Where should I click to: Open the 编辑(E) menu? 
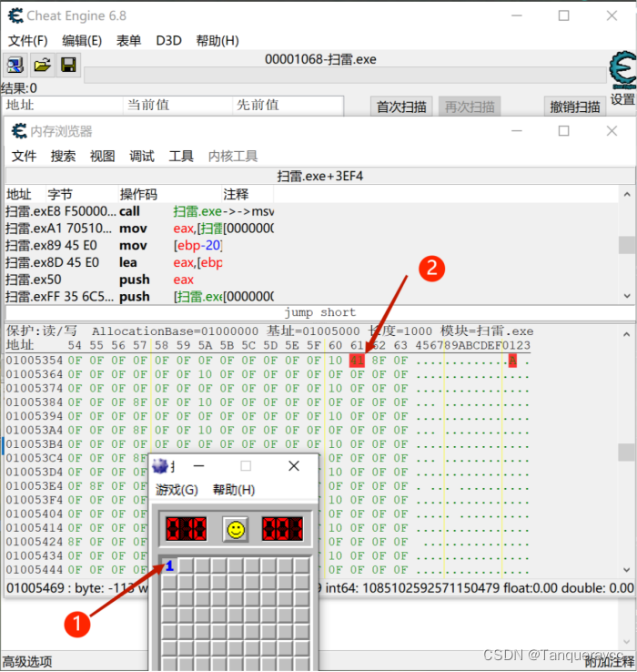pos(82,41)
